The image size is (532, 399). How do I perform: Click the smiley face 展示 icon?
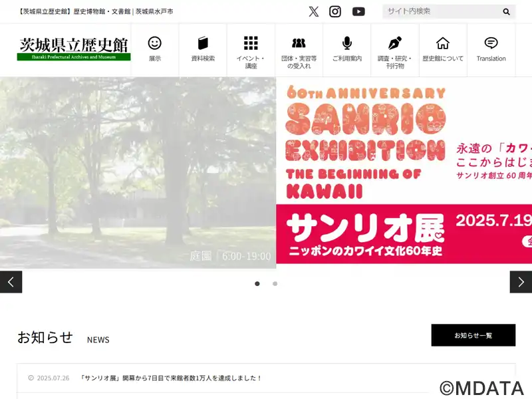pyautogui.click(x=155, y=43)
